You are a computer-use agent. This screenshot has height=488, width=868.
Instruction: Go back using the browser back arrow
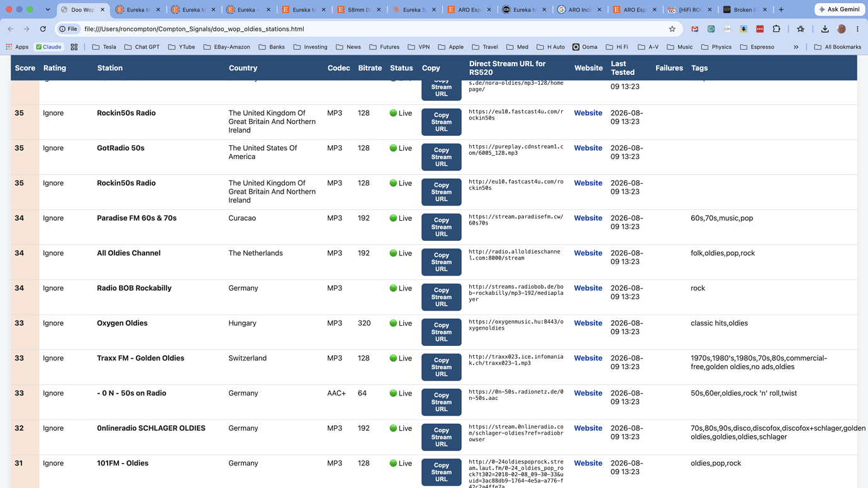11,29
